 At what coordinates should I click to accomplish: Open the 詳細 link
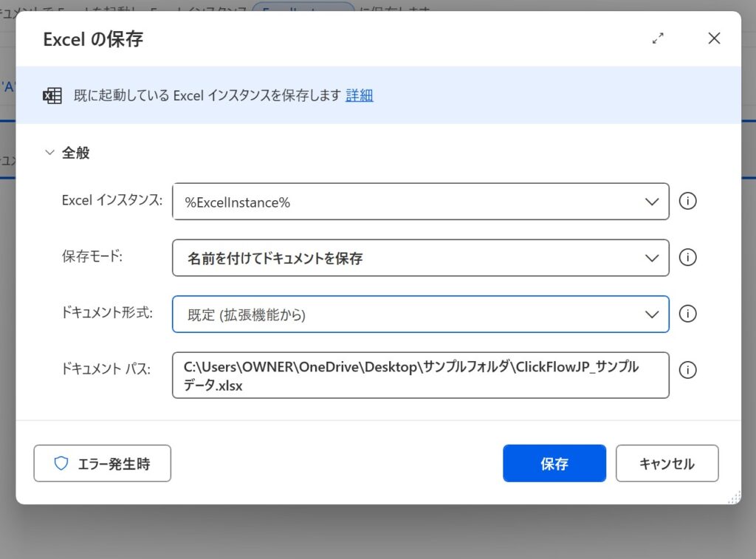click(360, 95)
